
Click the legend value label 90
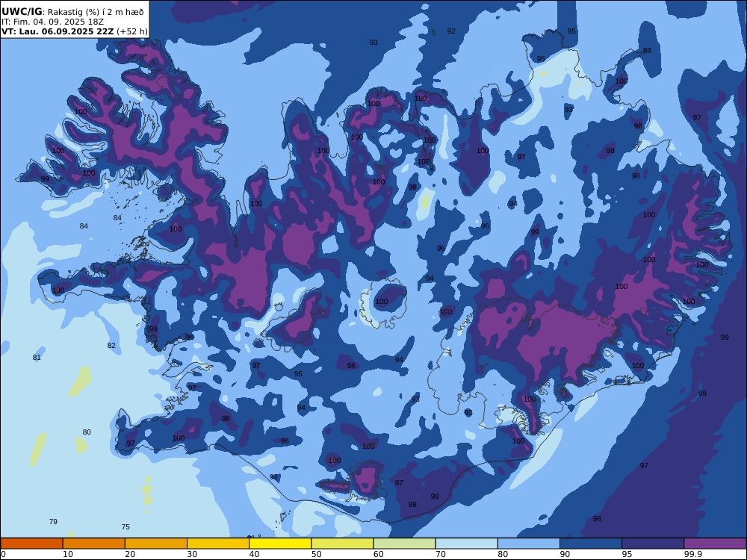point(565,554)
